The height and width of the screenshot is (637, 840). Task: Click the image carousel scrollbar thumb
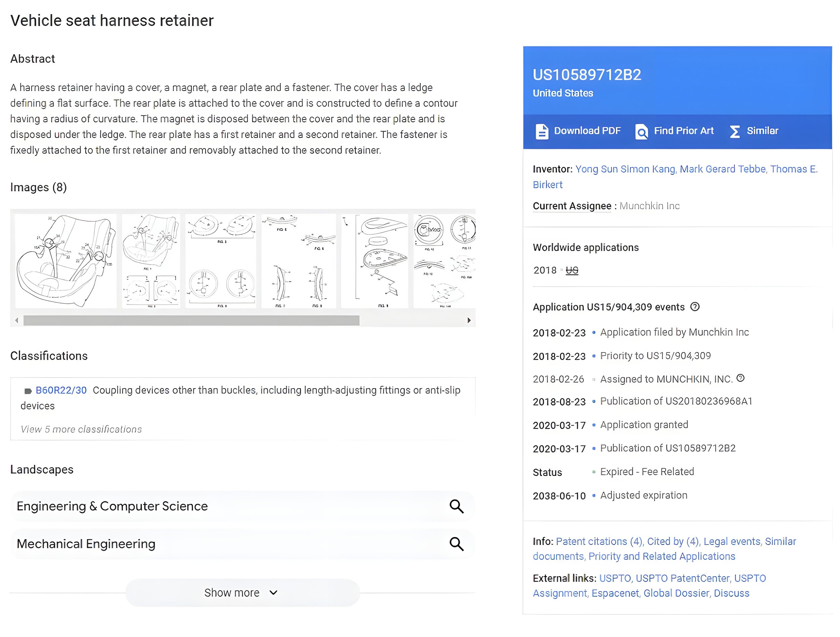(191, 320)
